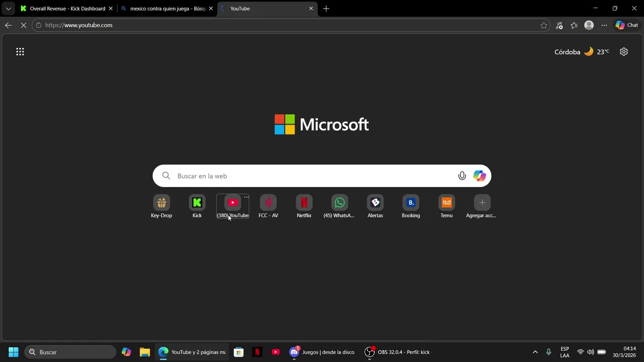The image size is (644, 362).
Task: Open the WhatsApp quick link tile
Action: tap(340, 207)
